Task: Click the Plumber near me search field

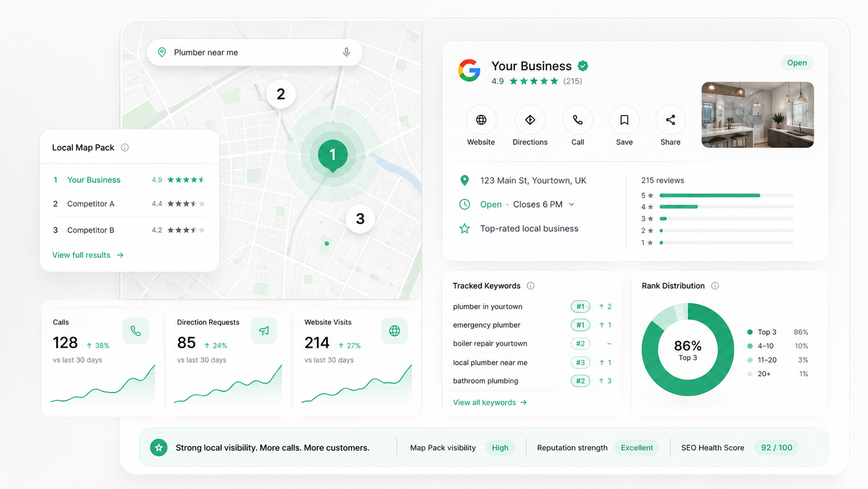Action: (x=254, y=52)
